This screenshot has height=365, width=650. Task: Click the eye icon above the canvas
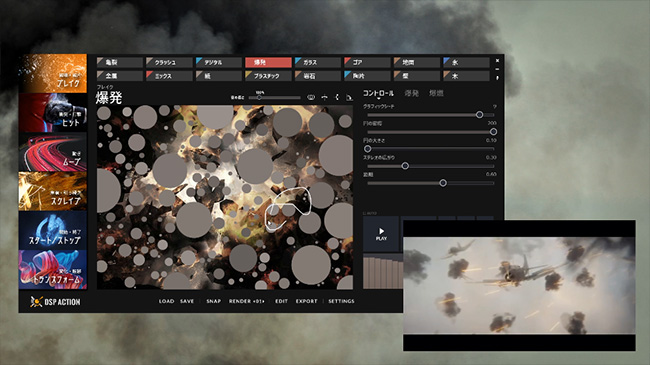coord(310,97)
